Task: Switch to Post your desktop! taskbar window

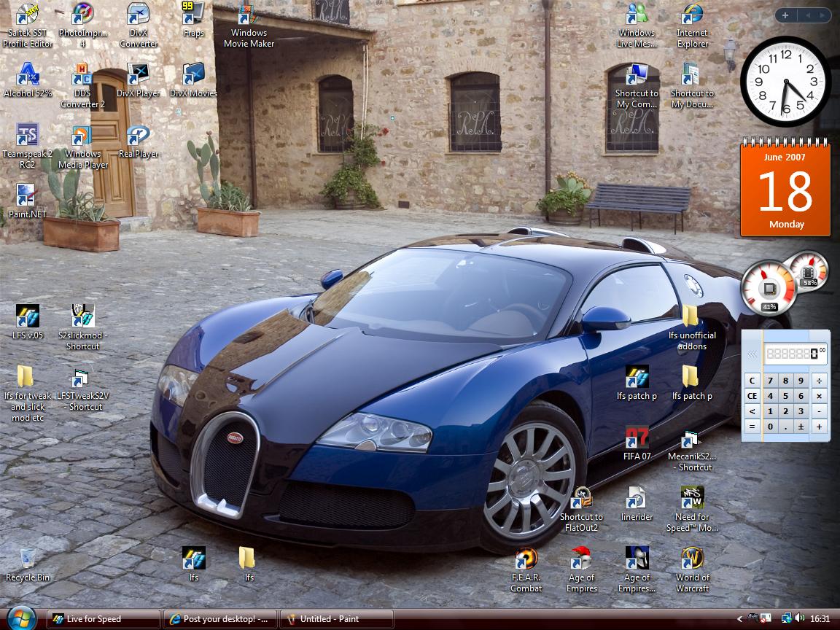Action: [219, 619]
